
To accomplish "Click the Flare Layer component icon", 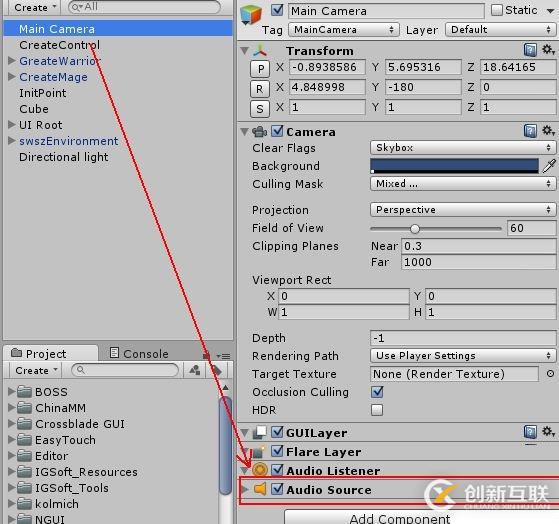I will point(259,452).
